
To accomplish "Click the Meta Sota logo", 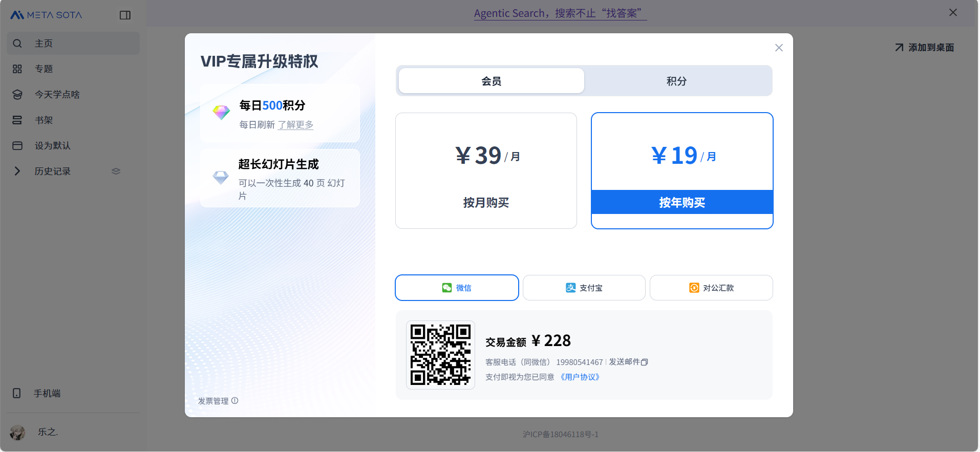I will click(x=46, y=15).
